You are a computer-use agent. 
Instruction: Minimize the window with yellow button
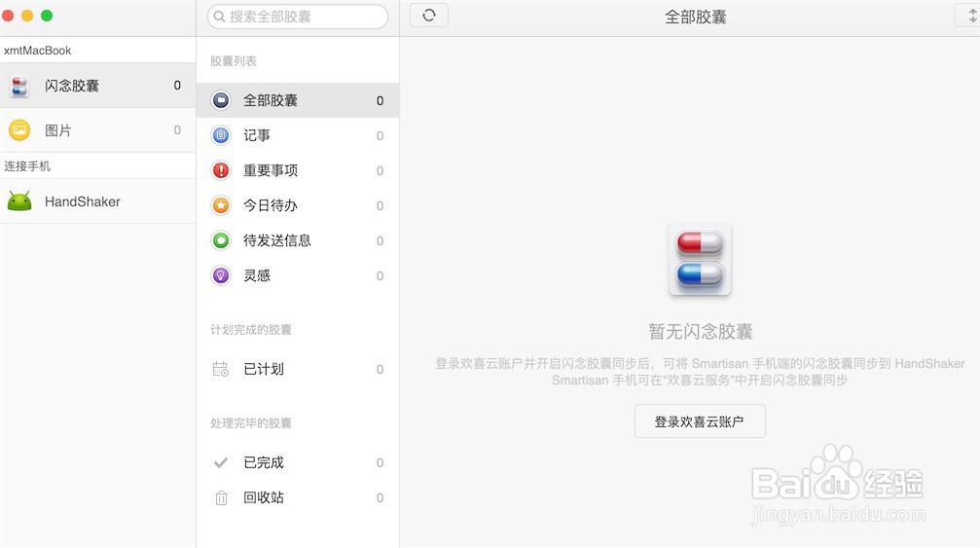pos(27,16)
